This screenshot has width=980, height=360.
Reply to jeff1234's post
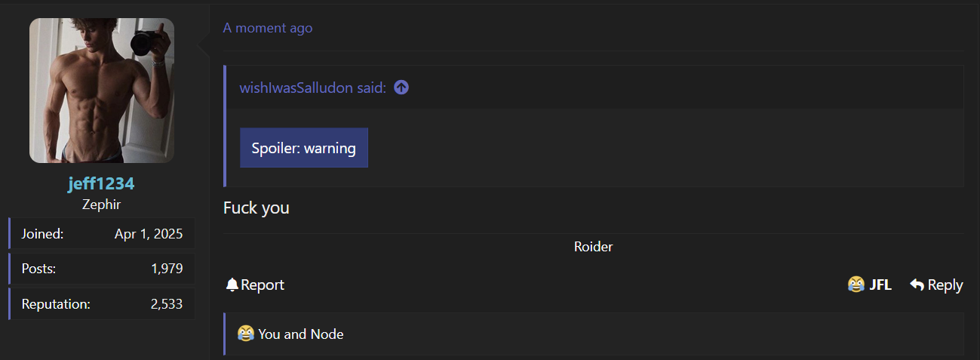[936, 285]
